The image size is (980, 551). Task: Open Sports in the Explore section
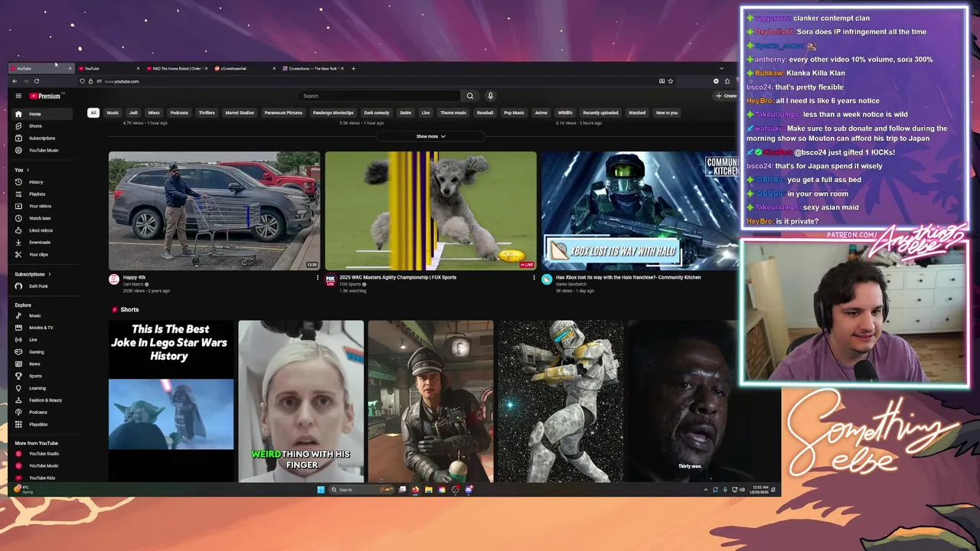click(x=43, y=376)
